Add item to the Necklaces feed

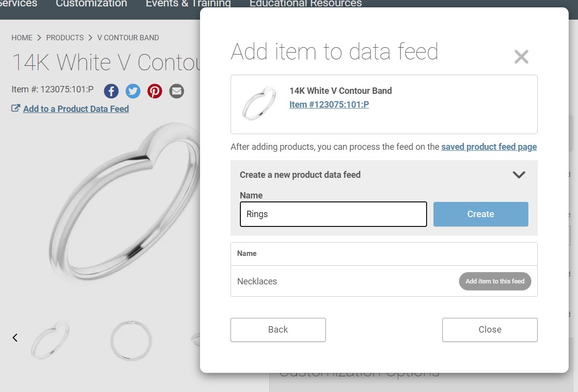coord(494,281)
